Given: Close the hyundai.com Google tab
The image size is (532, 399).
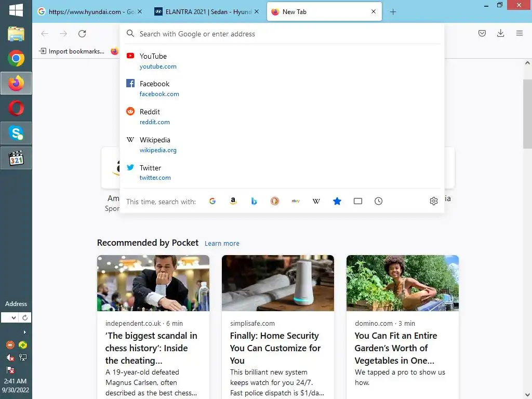Looking at the screenshot, I should tap(140, 11).
